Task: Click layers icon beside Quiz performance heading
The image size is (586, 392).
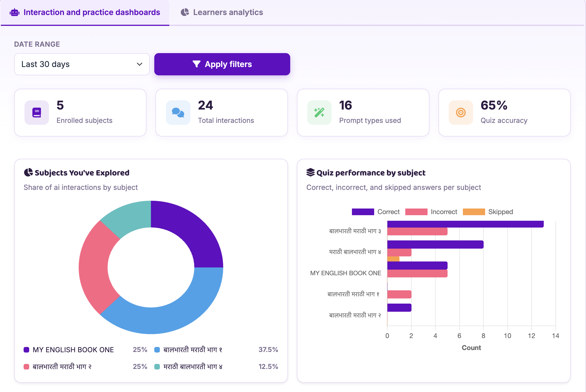Action: 311,173
